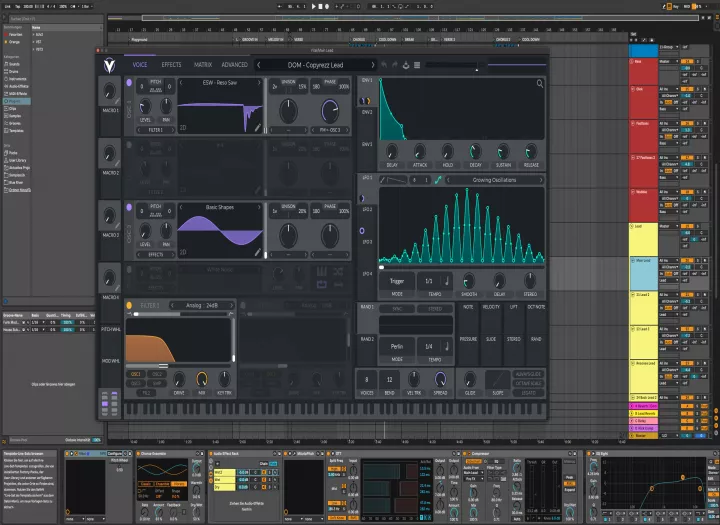Click the LFO 2 modulation circle icon

point(362,231)
